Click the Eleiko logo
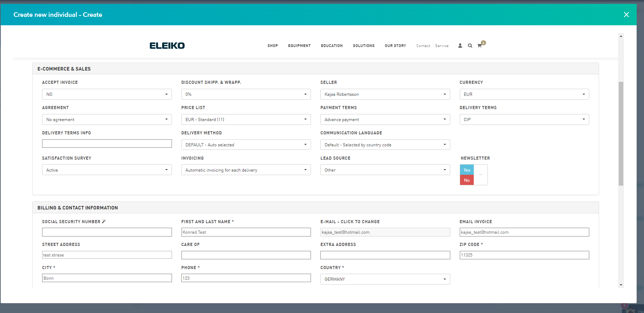Viewport: 644px width, 313px height. [x=167, y=46]
